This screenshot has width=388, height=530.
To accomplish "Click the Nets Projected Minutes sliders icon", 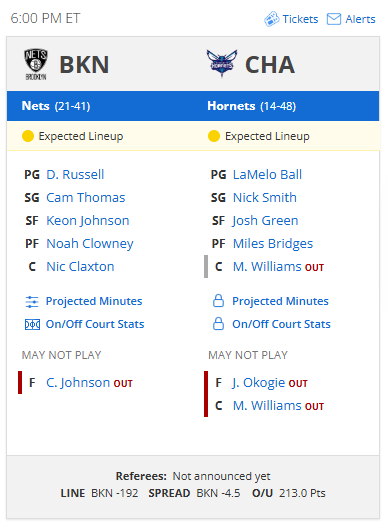I will tap(32, 302).
